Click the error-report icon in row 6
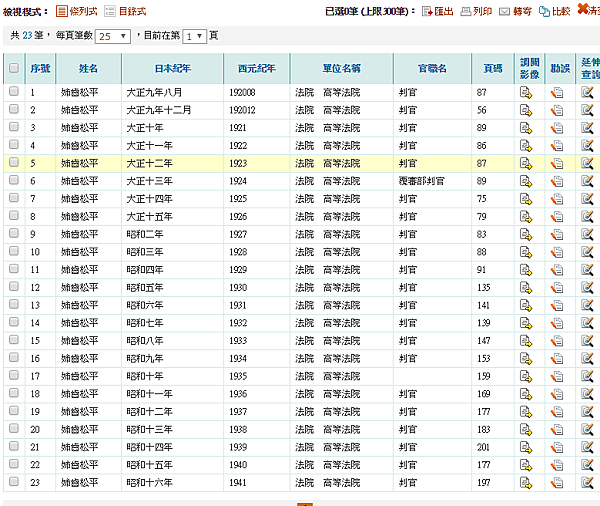This screenshot has width=600, height=506. [557, 181]
